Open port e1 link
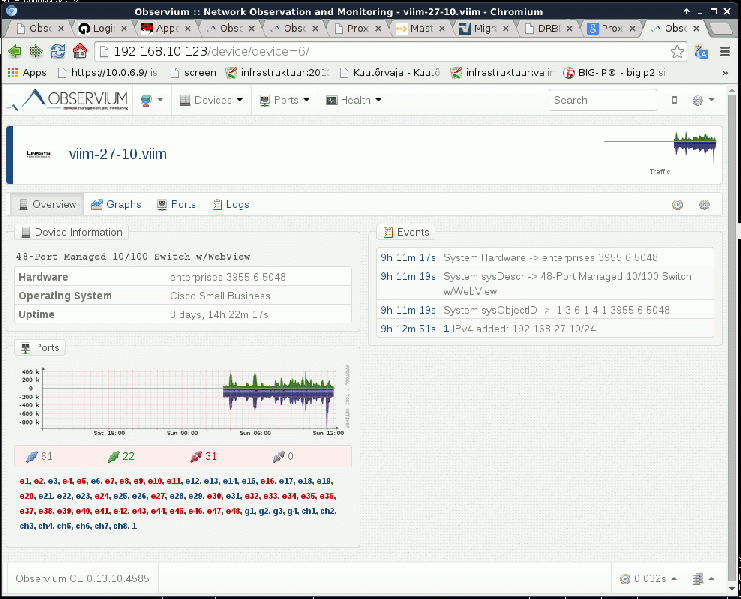741x599 pixels. [24, 481]
